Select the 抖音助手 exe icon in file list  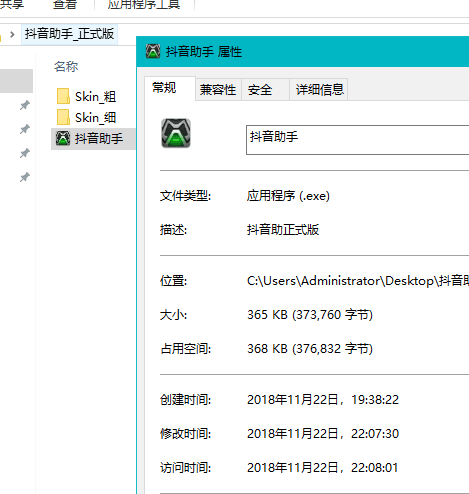pyautogui.click(x=63, y=138)
